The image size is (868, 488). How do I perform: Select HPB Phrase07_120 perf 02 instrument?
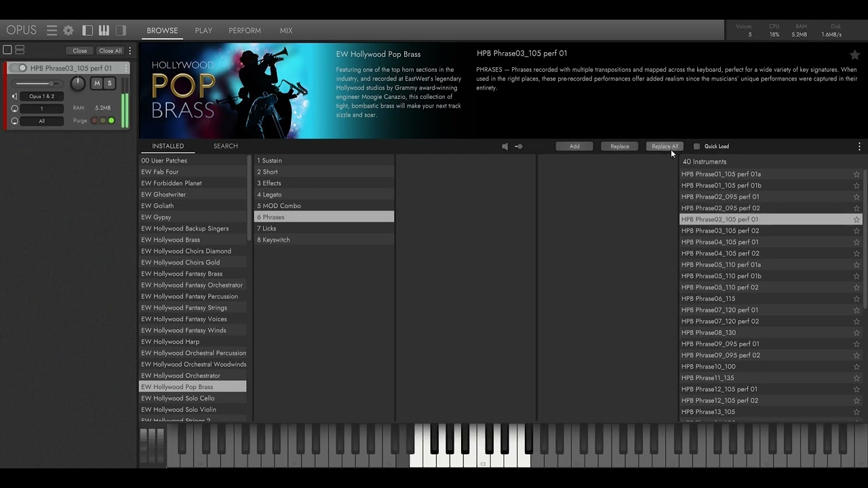tap(770, 321)
